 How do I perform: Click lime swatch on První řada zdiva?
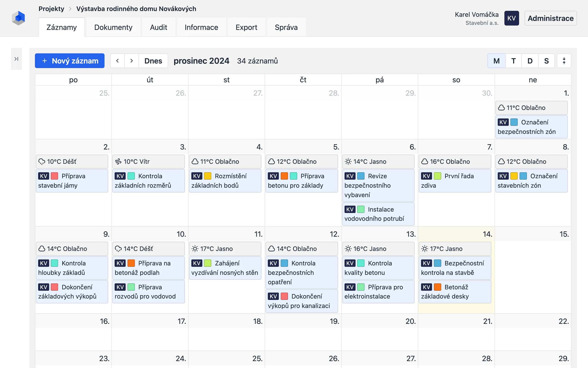click(437, 176)
